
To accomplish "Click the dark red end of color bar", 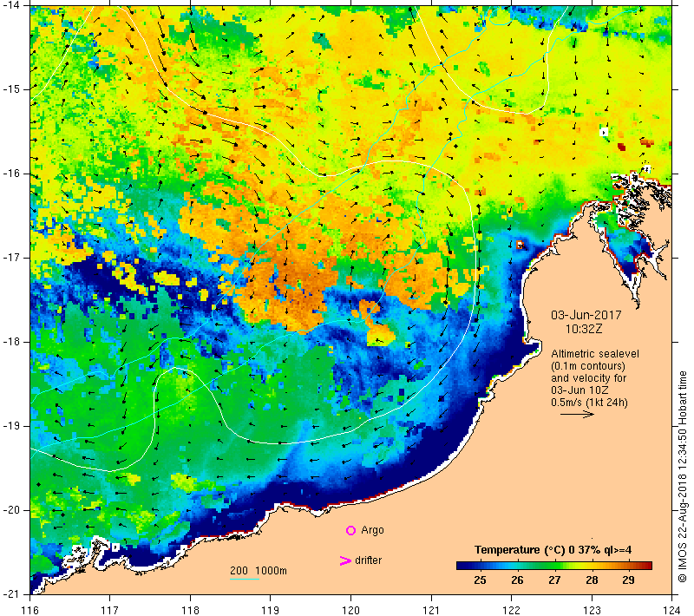I will [647, 565].
